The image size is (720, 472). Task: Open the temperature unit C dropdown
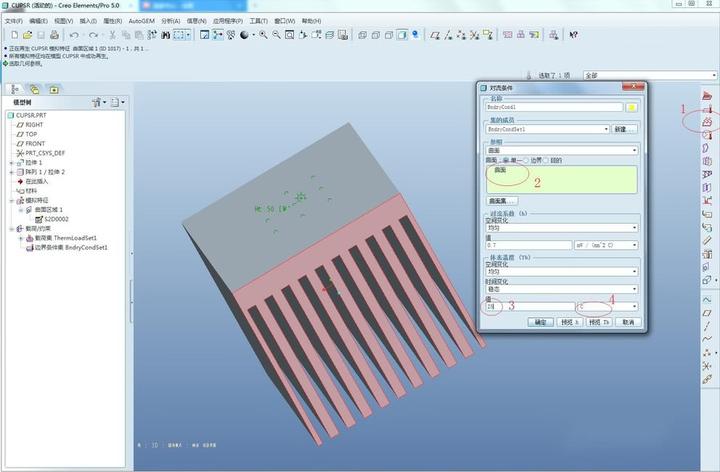point(608,306)
